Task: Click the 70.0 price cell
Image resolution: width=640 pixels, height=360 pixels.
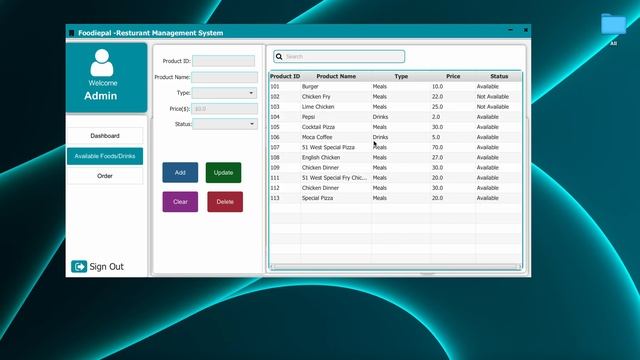Action: (x=453, y=147)
